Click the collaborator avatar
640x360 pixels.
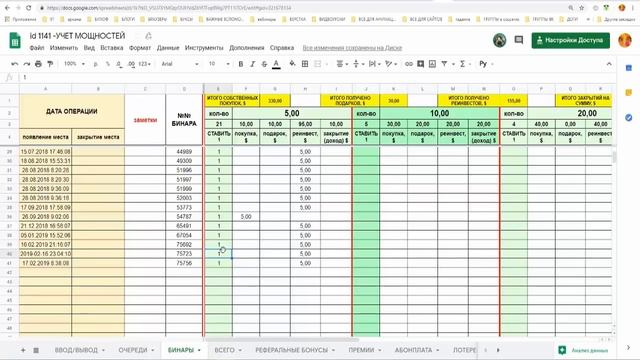click(x=500, y=40)
